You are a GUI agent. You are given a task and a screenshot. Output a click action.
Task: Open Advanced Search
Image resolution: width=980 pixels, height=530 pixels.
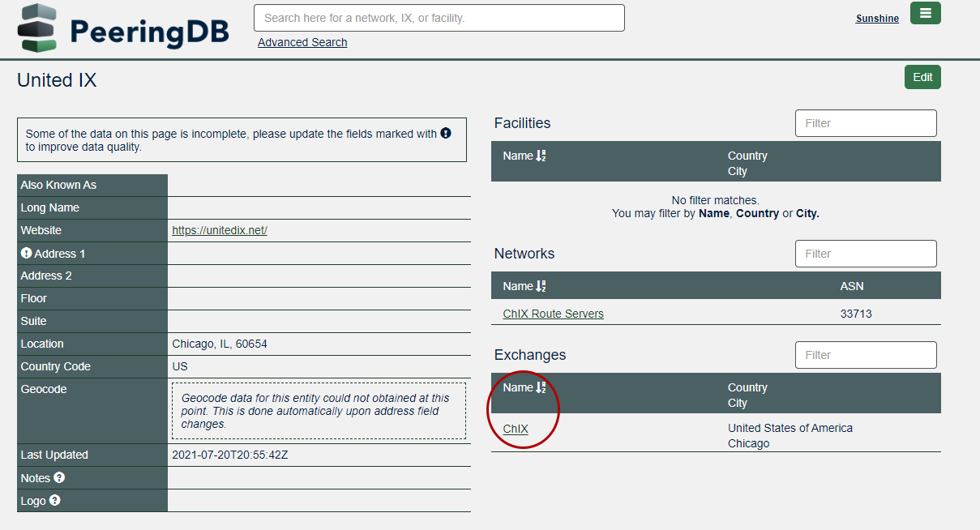click(302, 42)
